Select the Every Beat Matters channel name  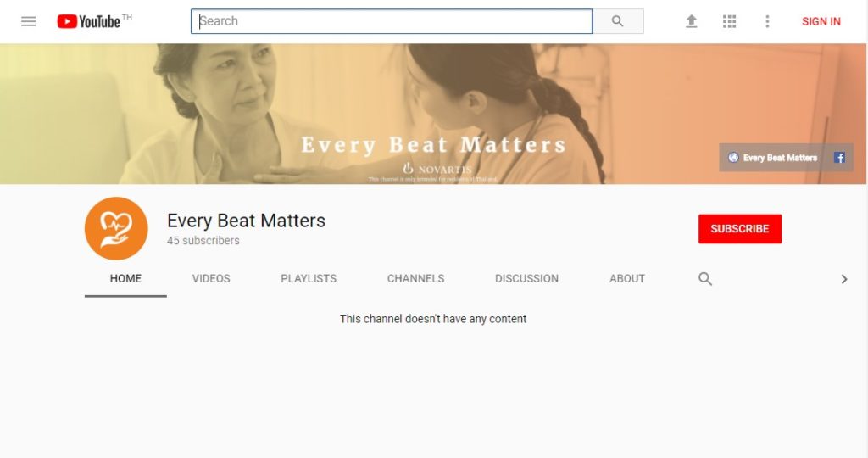coord(247,221)
